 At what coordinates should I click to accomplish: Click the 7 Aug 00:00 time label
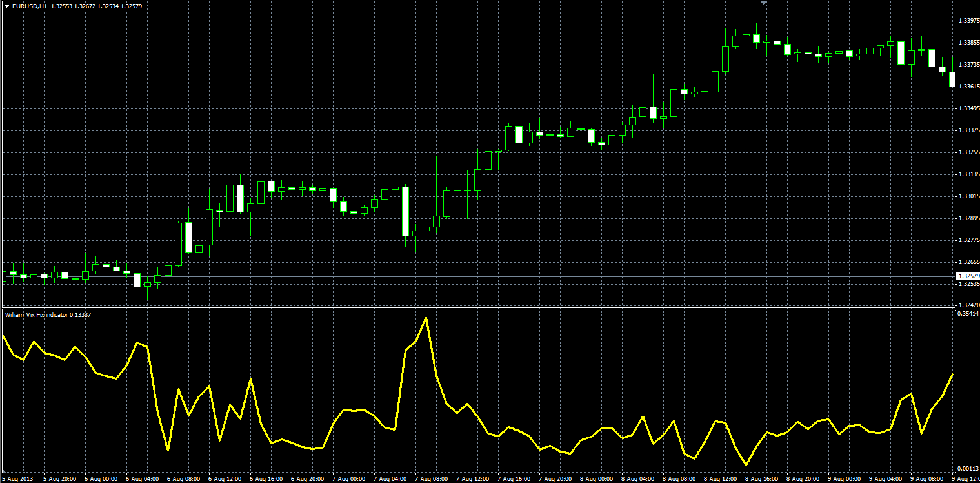(348, 479)
